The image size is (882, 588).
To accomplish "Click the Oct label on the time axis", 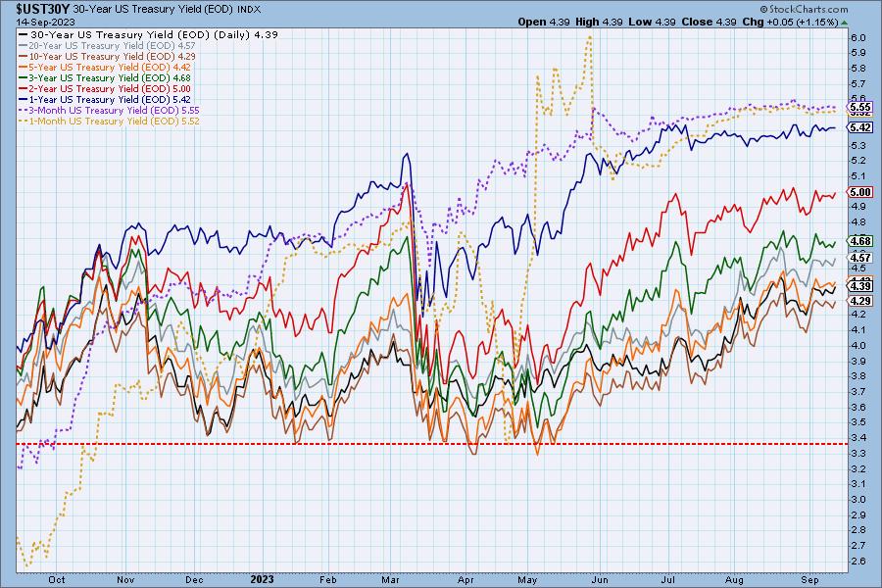I will coord(56,579).
